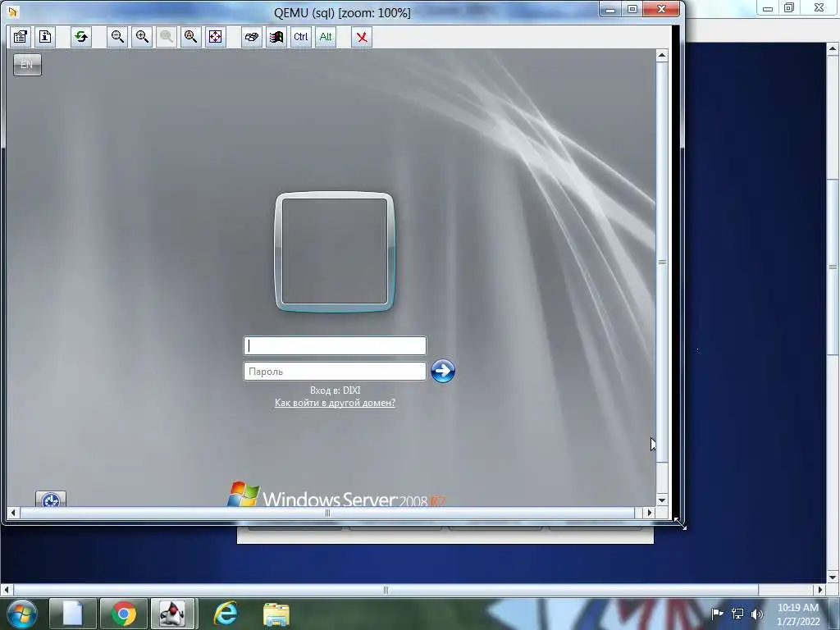The image size is (840, 630).
Task: Minimize the QEMU (sql) window
Action: 610,9
